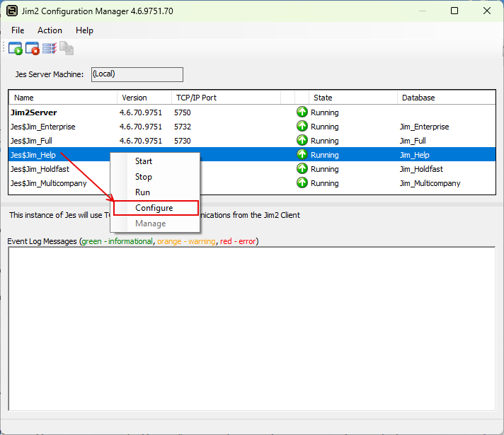Viewport: 504px width, 435px height.
Task: Choose Configure from the context menu
Action: (x=154, y=208)
